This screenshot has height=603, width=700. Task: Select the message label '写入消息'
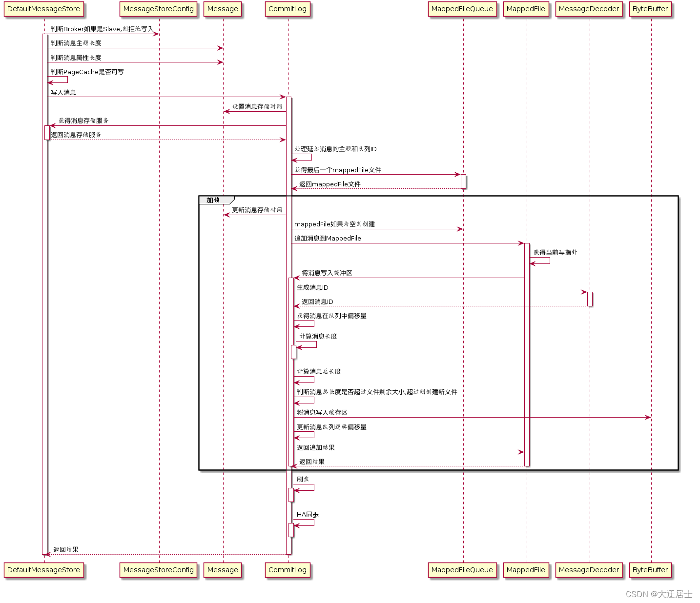(x=63, y=92)
